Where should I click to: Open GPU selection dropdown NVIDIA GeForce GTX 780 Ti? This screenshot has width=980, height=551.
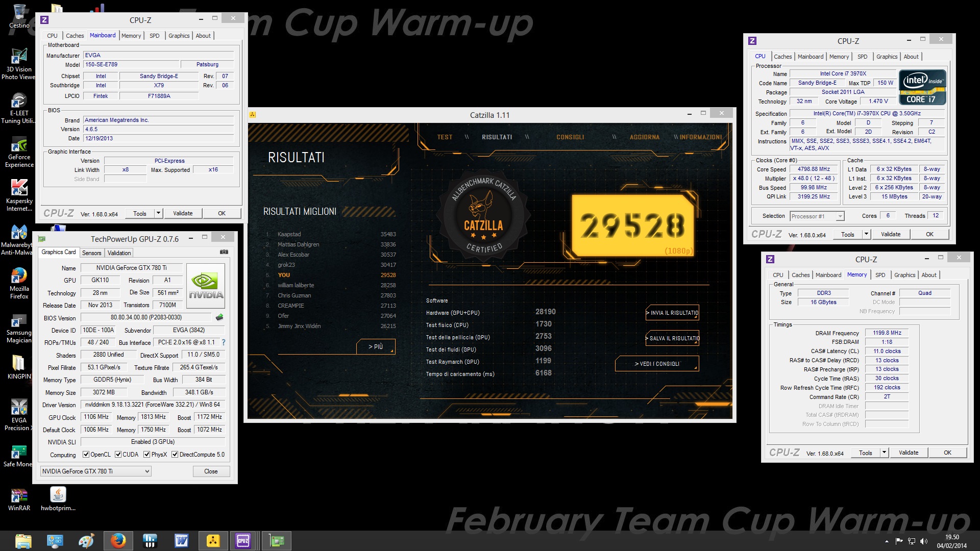tap(95, 471)
